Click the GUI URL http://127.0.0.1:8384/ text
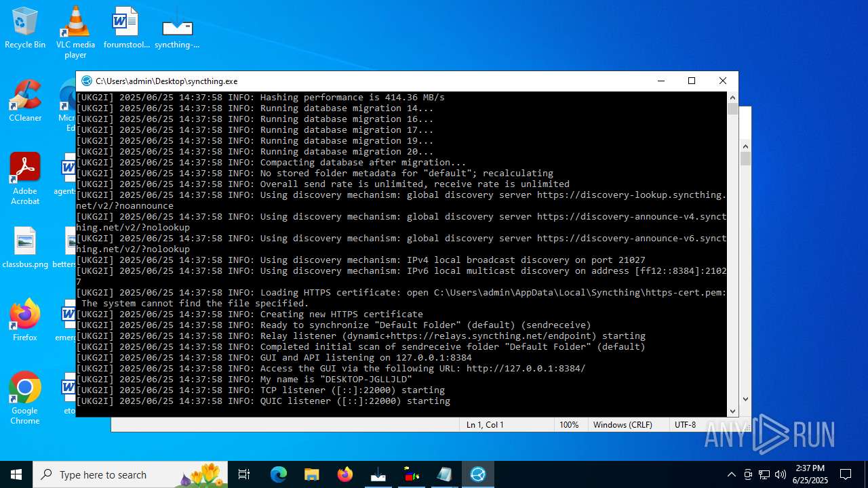868x488 pixels. click(x=526, y=369)
